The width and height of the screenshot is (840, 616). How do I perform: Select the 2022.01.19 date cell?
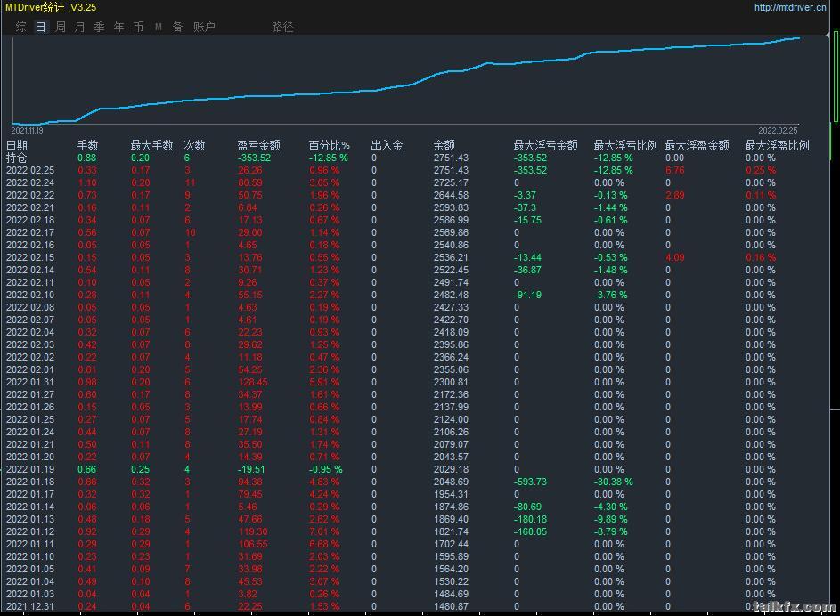(x=30, y=469)
